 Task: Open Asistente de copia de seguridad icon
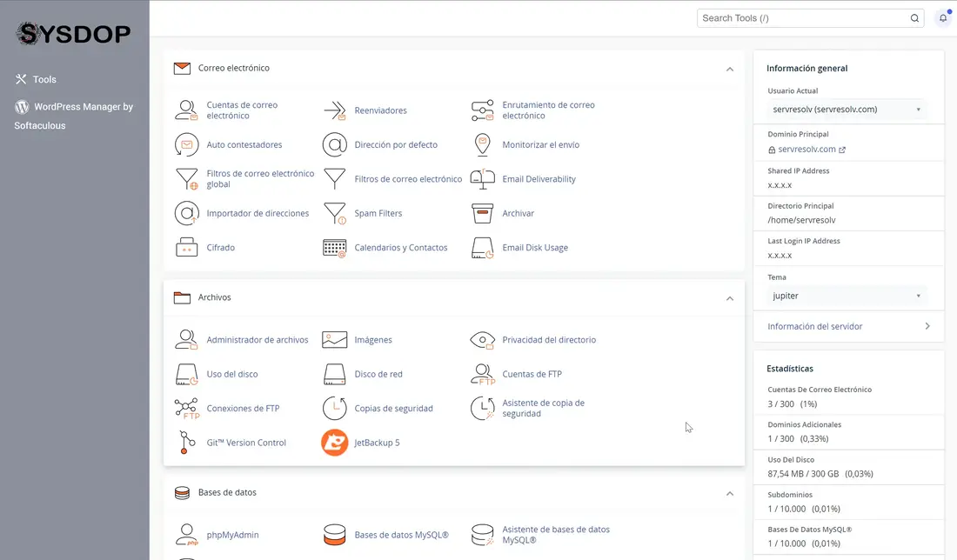click(x=482, y=408)
